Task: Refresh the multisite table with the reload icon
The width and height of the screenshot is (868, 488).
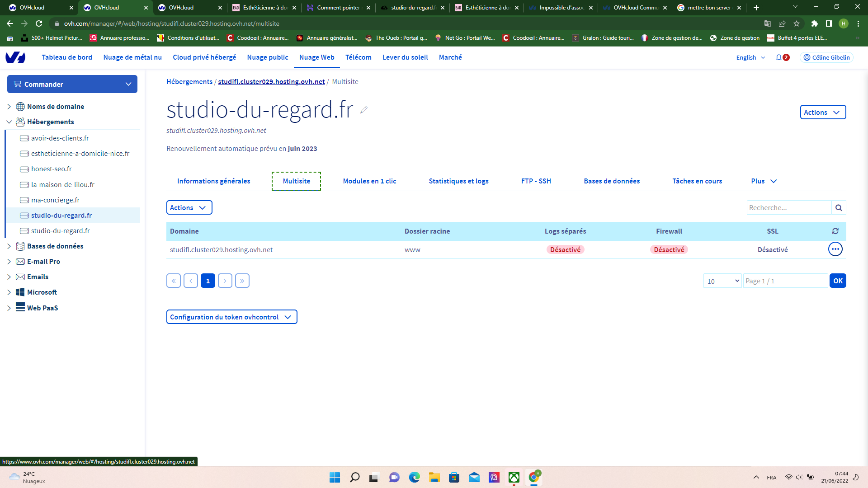Action: [x=835, y=231]
